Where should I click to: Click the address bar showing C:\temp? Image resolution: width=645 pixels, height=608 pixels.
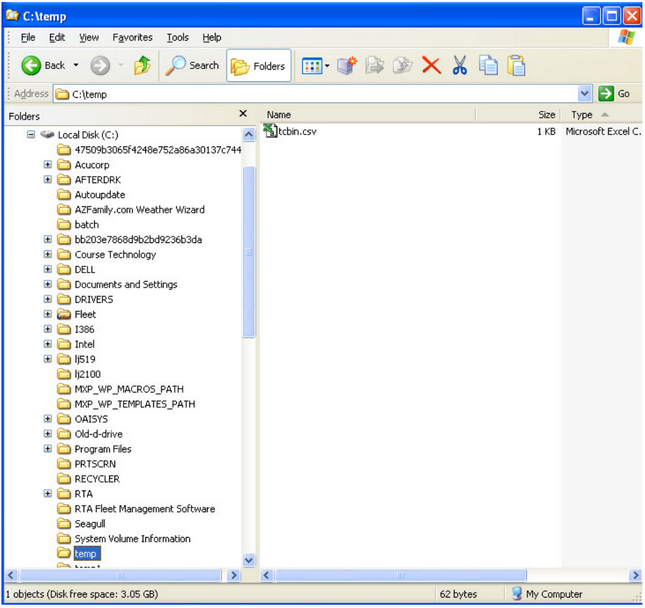(x=320, y=94)
